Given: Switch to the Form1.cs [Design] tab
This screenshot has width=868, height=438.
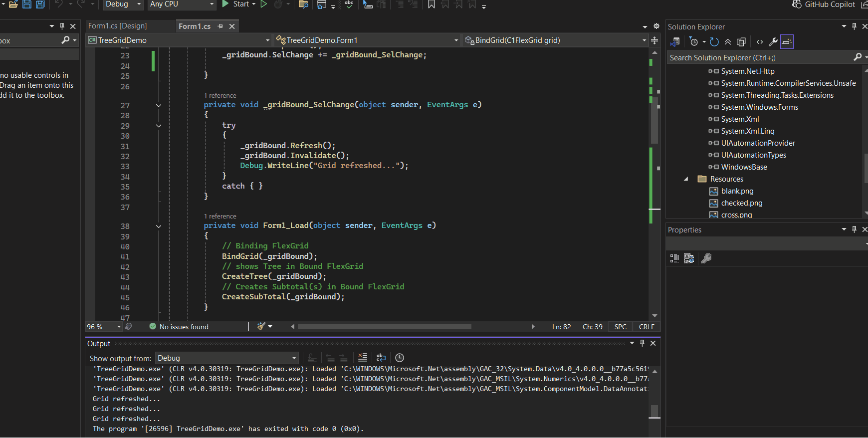Looking at the screenshot, I should click(118, 26).
